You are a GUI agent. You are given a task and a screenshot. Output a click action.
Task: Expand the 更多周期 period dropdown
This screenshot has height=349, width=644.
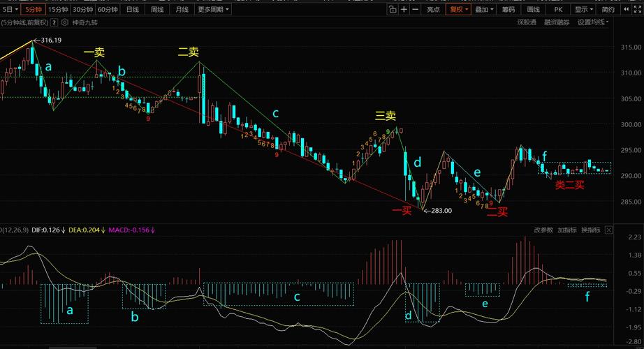point(214,10)
